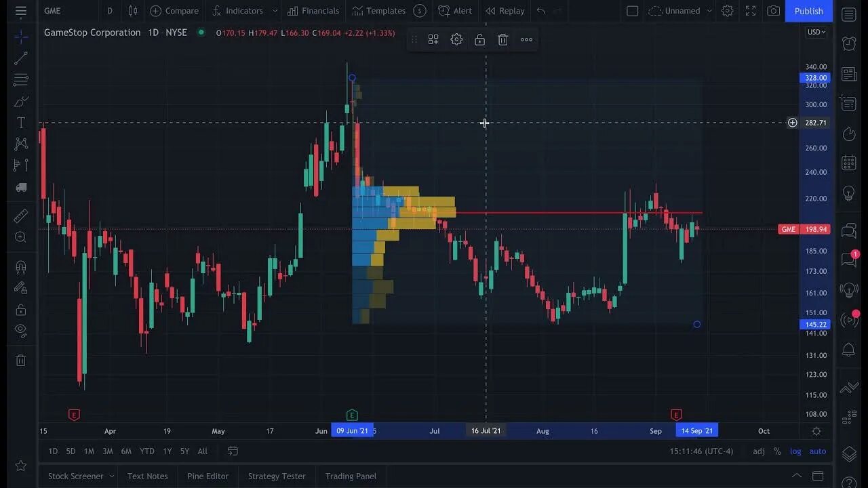Switch to the Text Notes tab

(147, 476)
